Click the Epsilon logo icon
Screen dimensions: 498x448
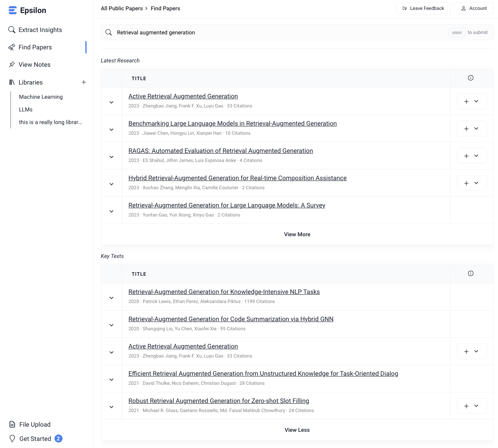[x=13, y=10]
